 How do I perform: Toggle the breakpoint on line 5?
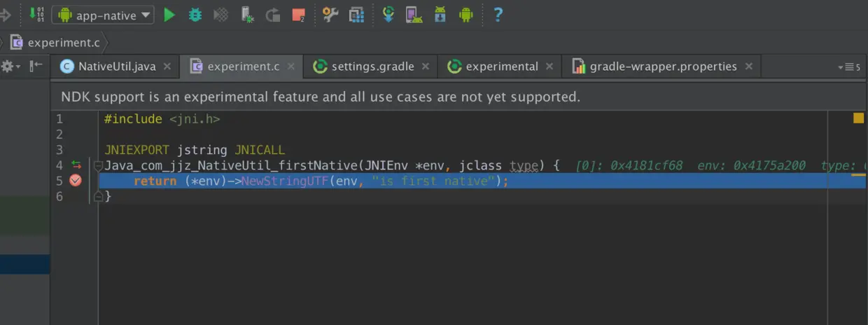click(76, 180)
